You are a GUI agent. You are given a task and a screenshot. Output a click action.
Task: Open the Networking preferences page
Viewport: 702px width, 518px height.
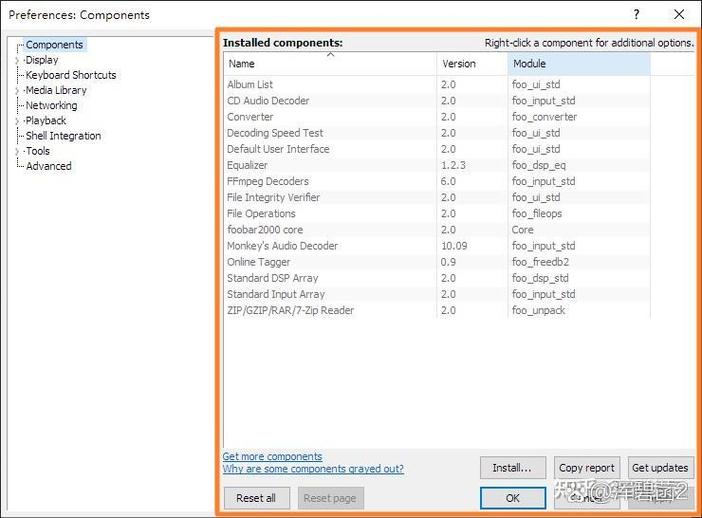51,106
